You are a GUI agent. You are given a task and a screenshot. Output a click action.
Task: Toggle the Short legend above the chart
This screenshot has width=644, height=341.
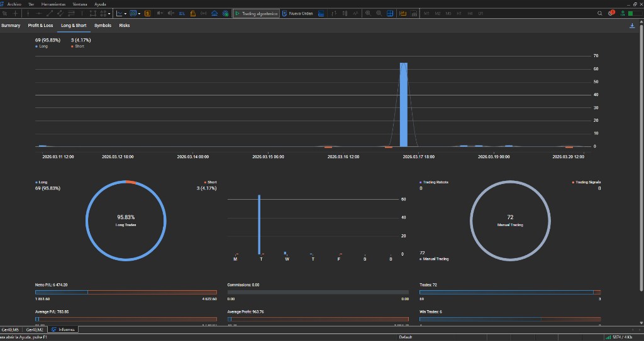click(x=77, y=46)
